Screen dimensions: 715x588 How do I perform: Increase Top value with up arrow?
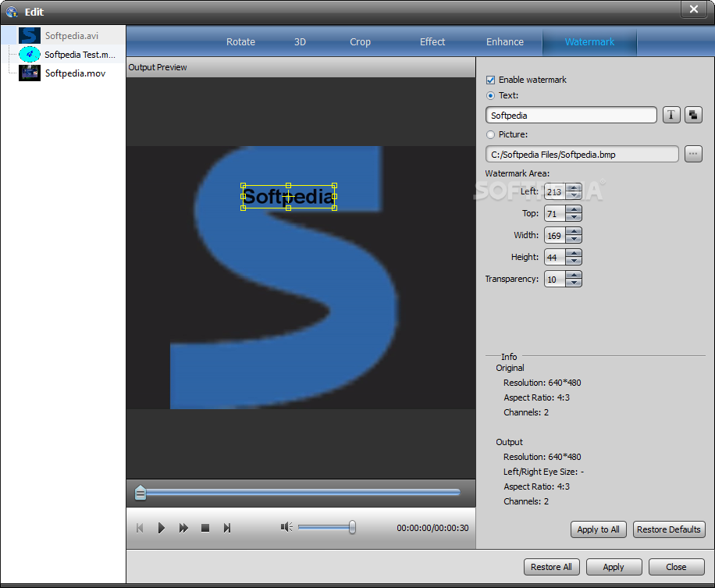pyautogui.click(x=574, y=209)
